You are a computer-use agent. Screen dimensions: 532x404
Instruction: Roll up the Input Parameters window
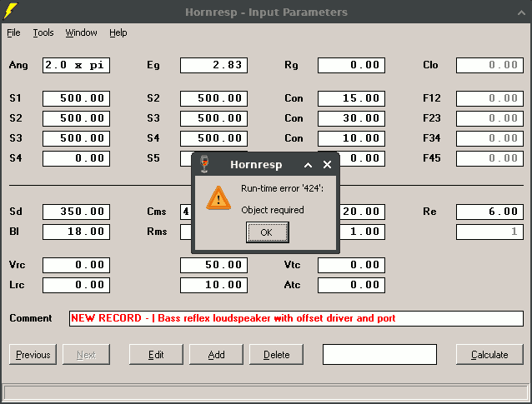pos(521,12)
